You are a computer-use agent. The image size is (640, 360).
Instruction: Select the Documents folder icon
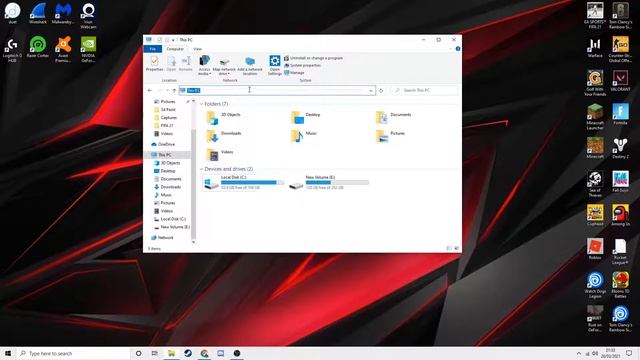(382, 118)
